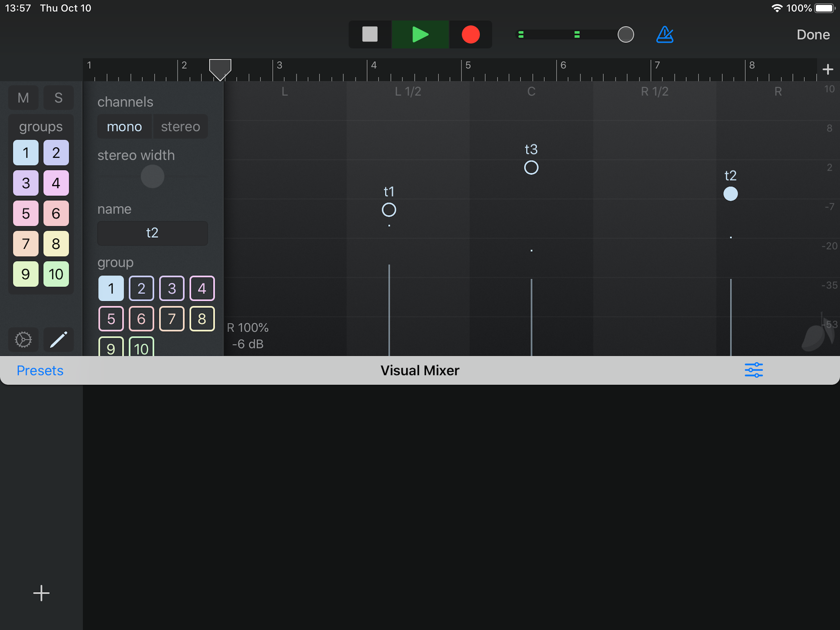The width and height of the screenshot is (840, 630).
Task: Toggle the metronome icon
Action: [664, 34]
